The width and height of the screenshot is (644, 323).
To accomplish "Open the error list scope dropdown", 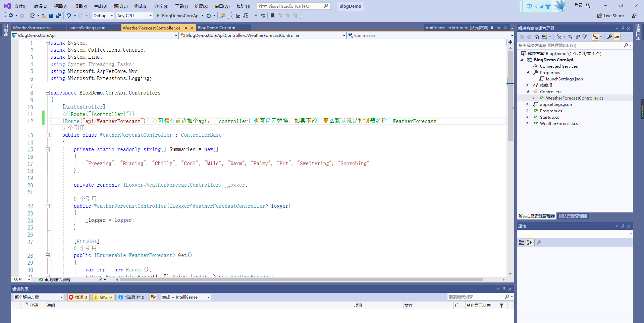I will point(38,297).
